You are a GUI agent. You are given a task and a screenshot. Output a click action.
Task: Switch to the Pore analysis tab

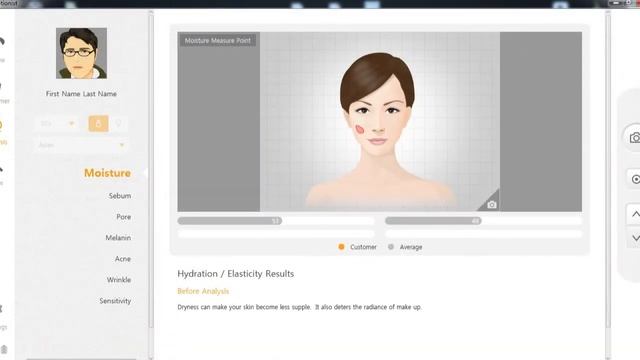click(x=124, y=217)
